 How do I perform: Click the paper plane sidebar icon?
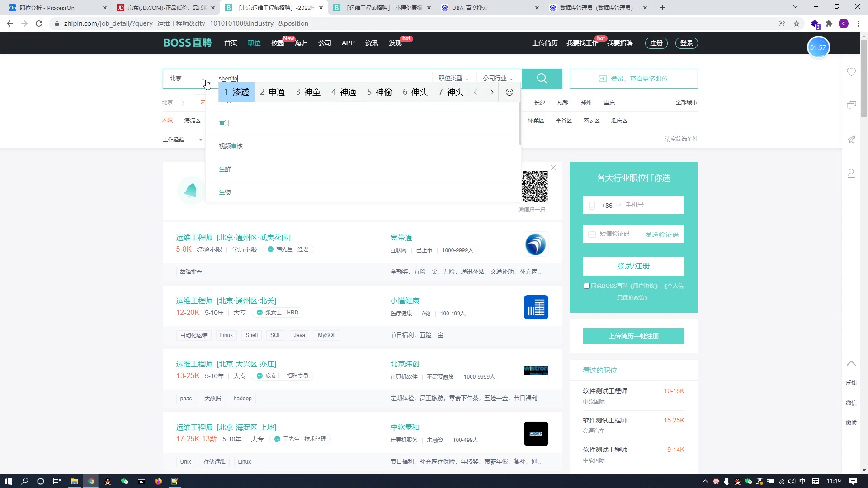[851, 140]
